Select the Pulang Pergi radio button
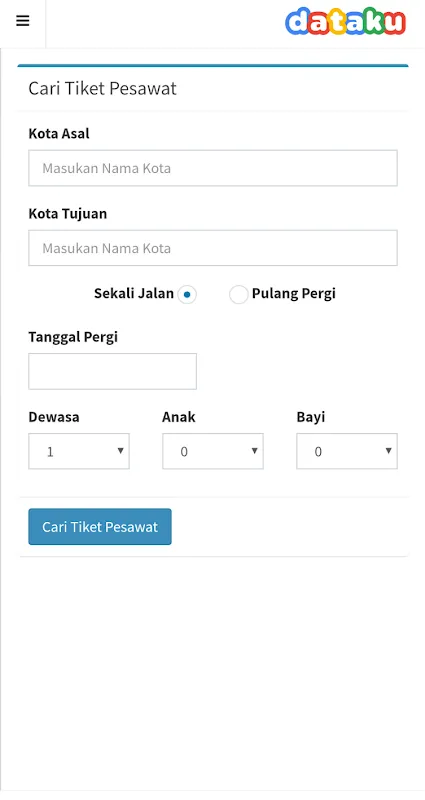The width and height of the screenshot is (425, 800). (x=238, y=294)
